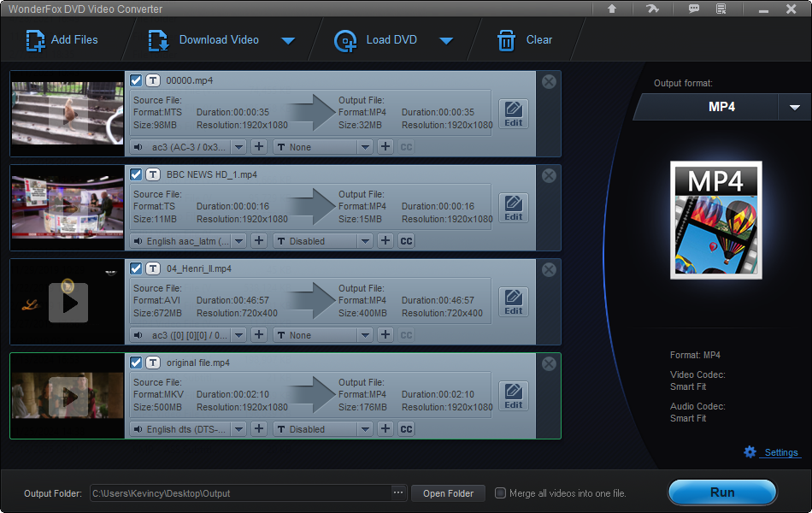
Task: Click the large MP4 format icon
Action: [x=716, y=221]
